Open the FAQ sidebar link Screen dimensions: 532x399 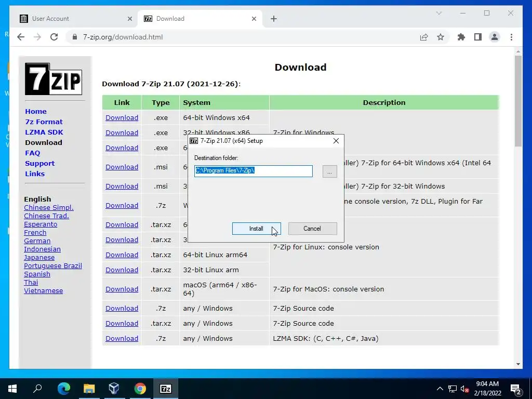pos(33,153)
